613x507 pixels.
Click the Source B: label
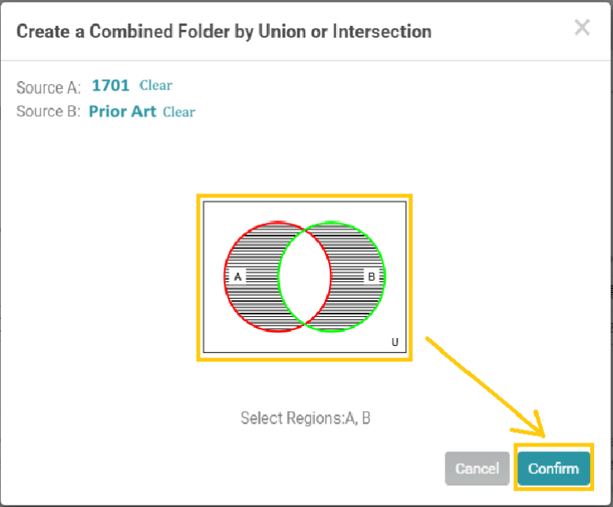(48, 111)
